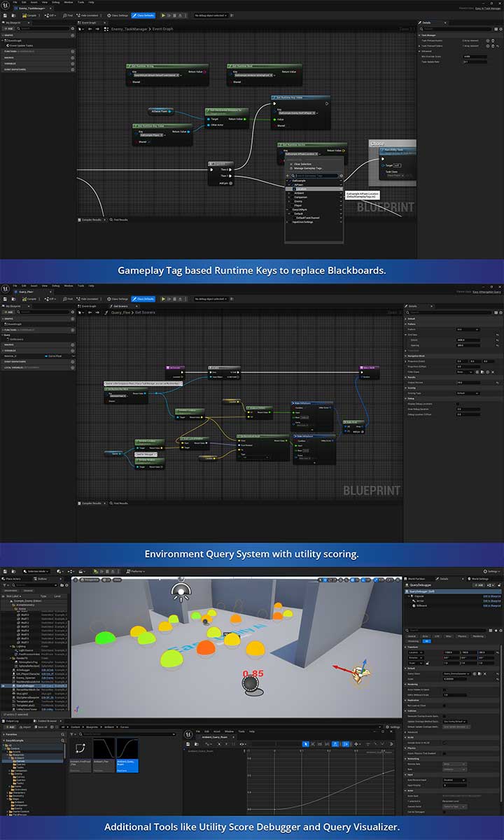
Task: Open the File menu in the Enemy_TaskManager editor
Action: 15,2
